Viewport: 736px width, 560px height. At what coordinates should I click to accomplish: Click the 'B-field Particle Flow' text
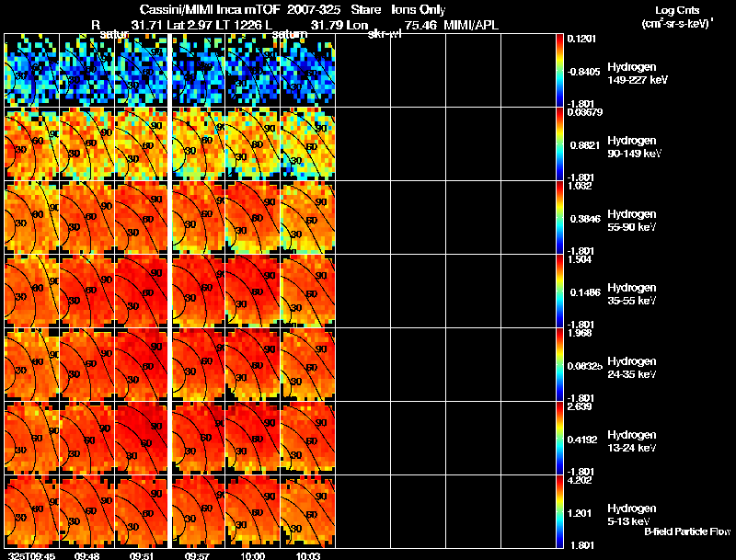pos(687,531)
